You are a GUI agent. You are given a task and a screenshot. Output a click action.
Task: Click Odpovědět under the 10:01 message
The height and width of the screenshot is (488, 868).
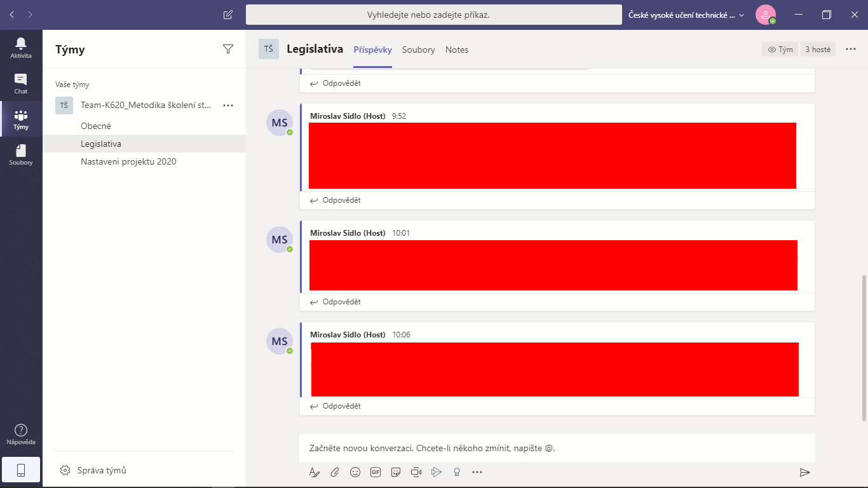coord(336,302)
